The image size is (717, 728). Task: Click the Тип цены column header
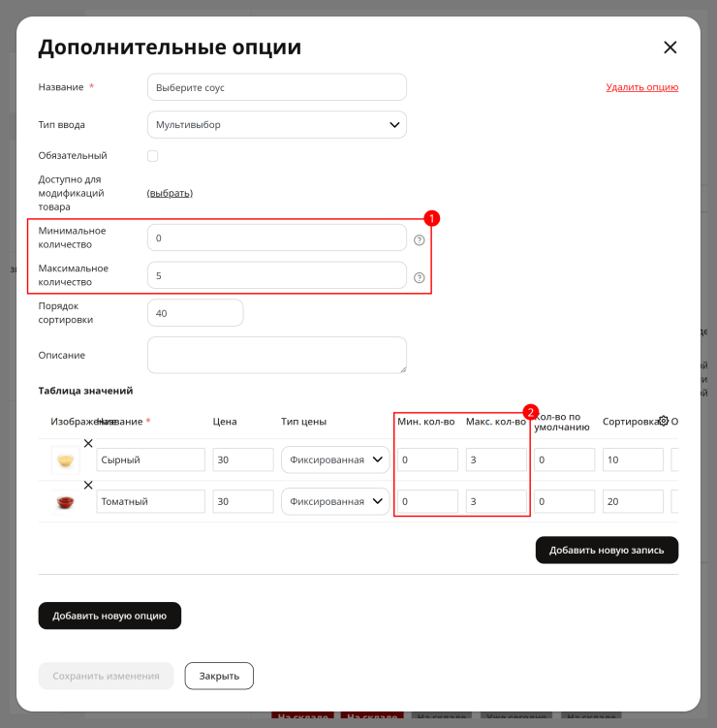(303, 422)
